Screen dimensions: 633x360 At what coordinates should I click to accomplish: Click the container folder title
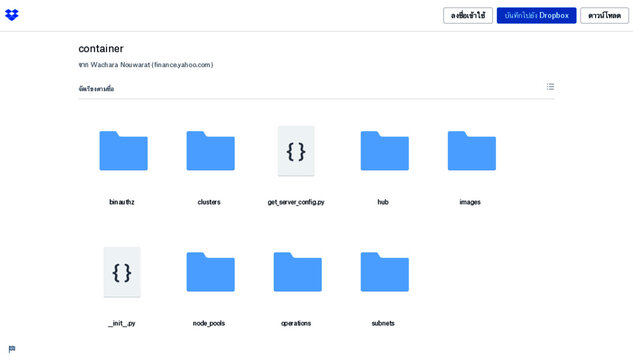tap(101, 48)
